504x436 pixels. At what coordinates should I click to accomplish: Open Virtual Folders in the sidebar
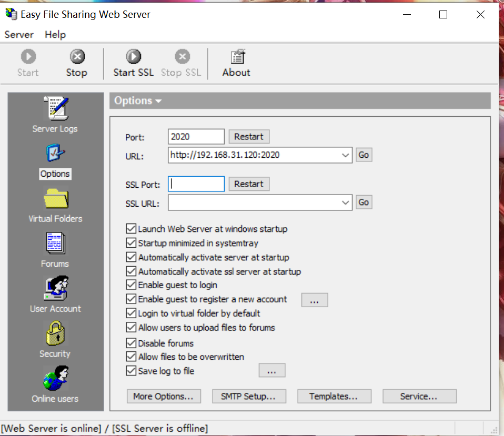click(x=55, y=206)
